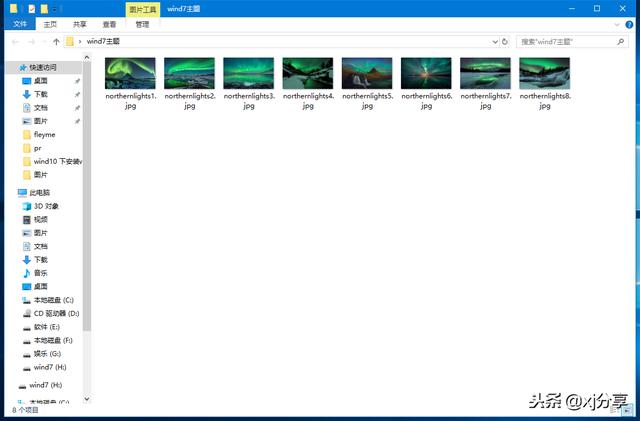Open 娱乐 (G:) drive
The height and width of the screenshot is (421, 640).
(x=47, y=354)
